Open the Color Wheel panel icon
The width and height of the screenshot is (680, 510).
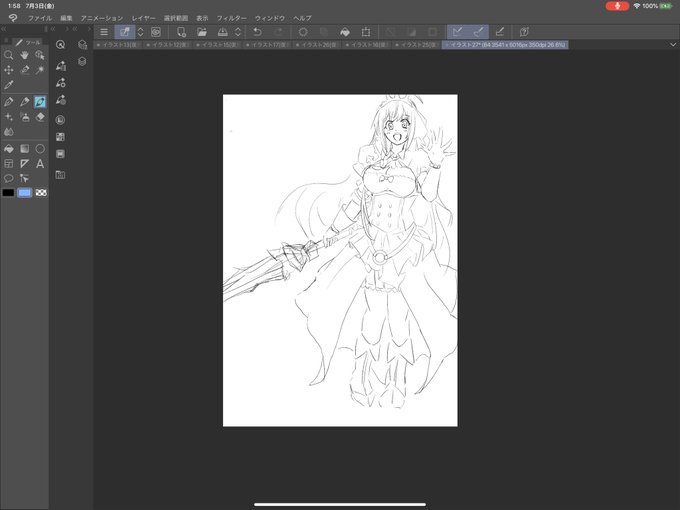click(x=60, y=120)
